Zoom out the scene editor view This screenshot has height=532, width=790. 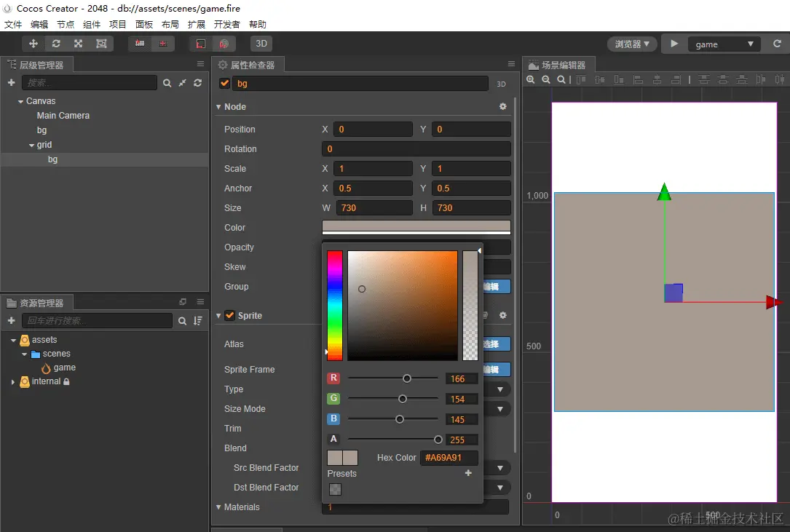click(x=545, y=79)
